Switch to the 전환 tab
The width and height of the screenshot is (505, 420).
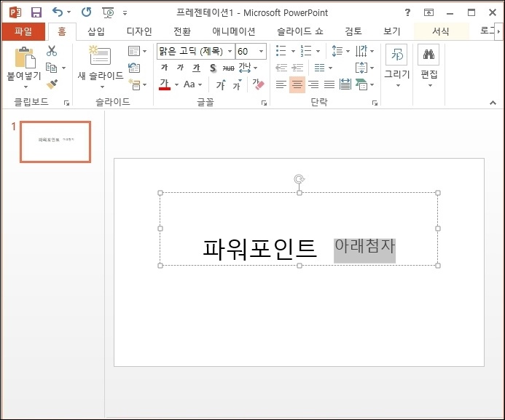(182, 31)
